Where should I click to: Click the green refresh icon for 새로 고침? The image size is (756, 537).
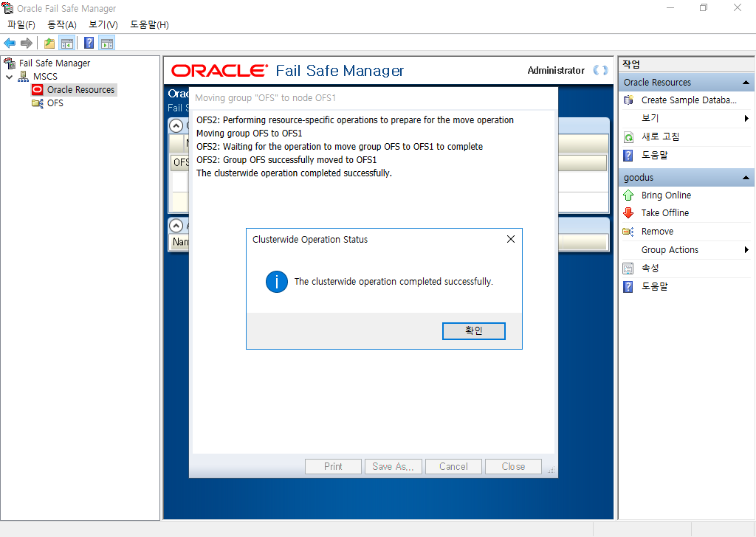click(628, 137)
